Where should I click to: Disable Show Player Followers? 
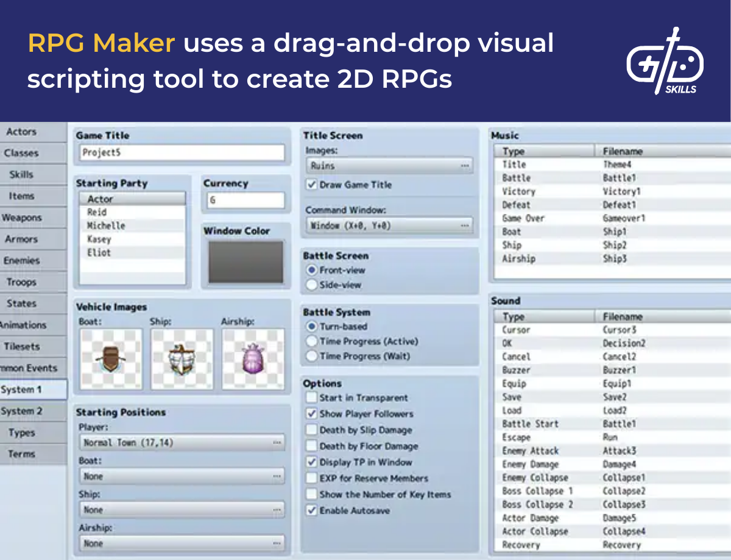(311, 414)
